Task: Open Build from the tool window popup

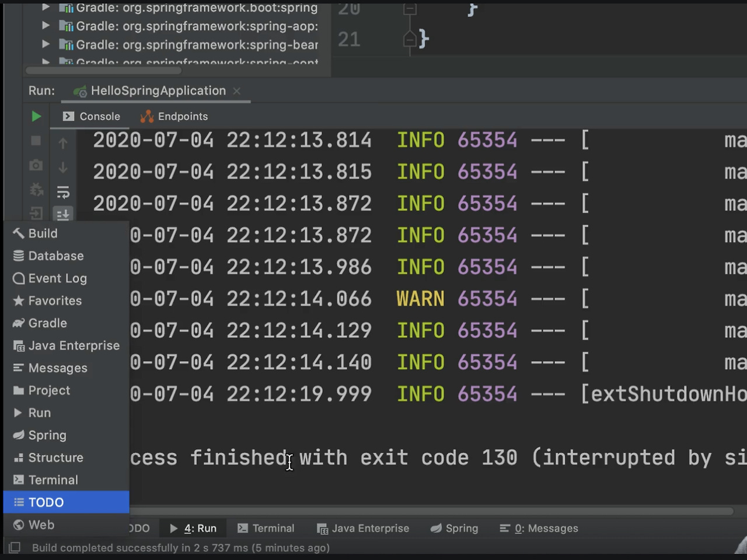Action: (66, 233)
